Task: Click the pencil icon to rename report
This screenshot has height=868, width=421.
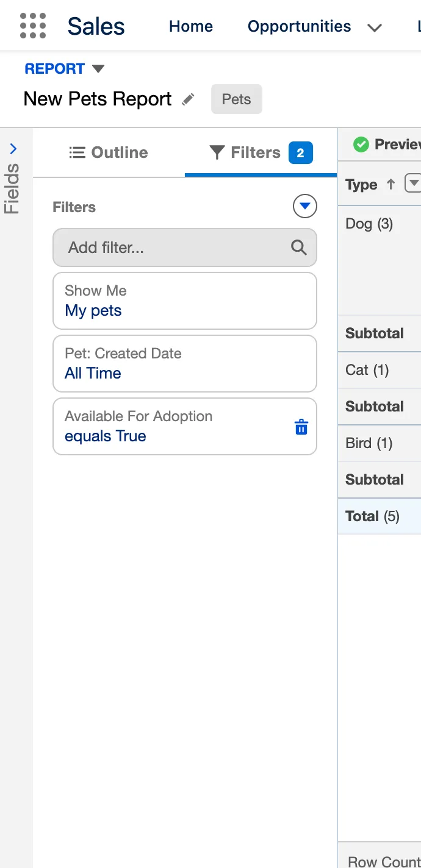Action: [x=189, y=99]
